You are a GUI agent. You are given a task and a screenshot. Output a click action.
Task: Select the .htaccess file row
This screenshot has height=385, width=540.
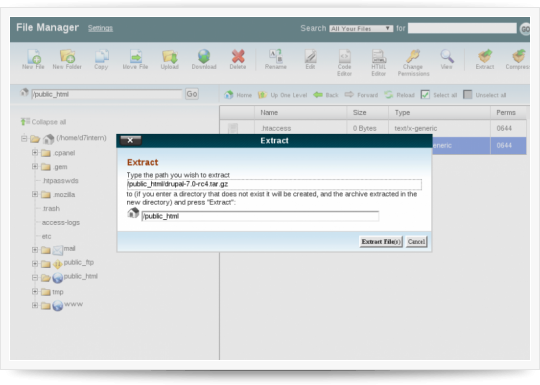pyautogui.click(x=373, y=128)
